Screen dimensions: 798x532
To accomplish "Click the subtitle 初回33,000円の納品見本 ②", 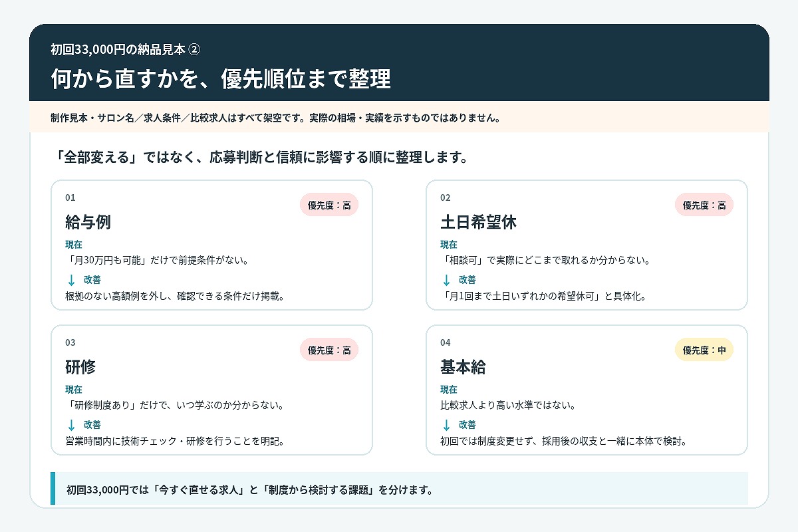I will (125, 49).
